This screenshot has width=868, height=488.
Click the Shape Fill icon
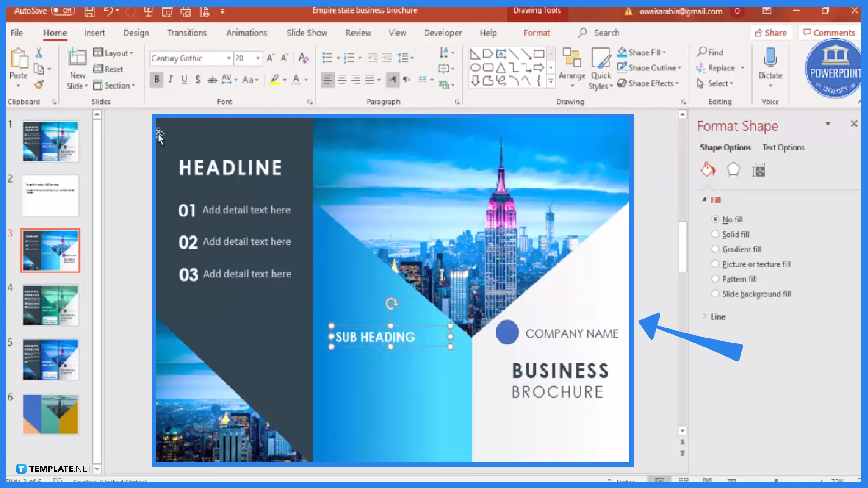pyautogui.click(x=623, y=52)
